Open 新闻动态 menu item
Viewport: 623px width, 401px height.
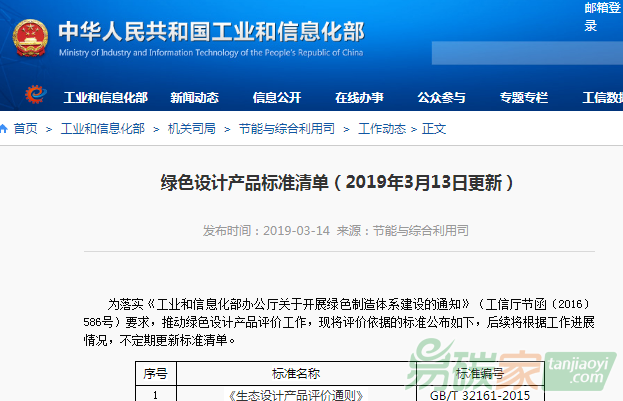[194, 97]
